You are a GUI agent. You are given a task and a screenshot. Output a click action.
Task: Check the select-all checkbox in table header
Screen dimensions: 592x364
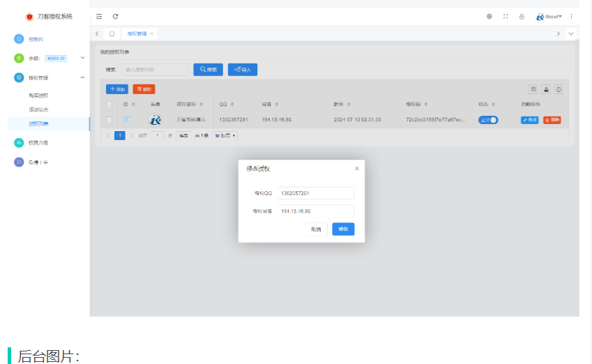pyautogui.click(x=109, y=105)
